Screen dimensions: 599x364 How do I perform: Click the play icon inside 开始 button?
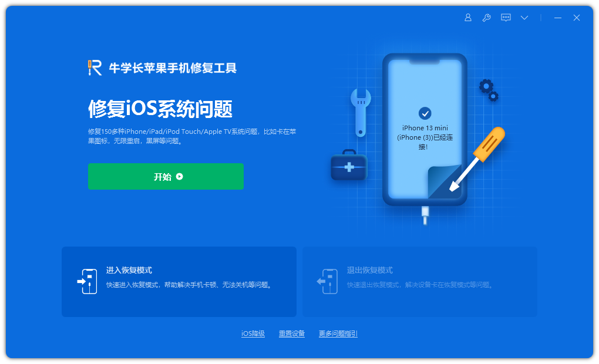coord(179,177)
